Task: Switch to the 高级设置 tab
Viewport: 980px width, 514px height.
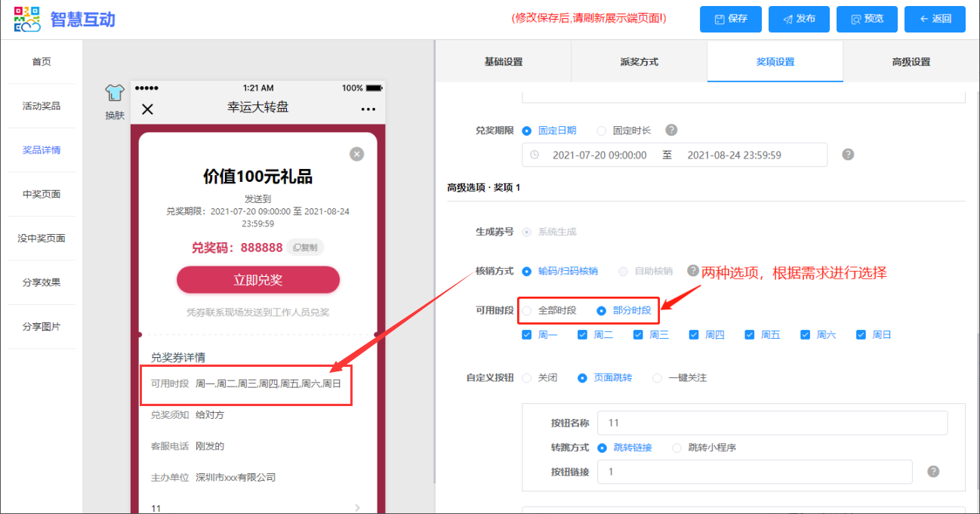Action: [911, 62]
